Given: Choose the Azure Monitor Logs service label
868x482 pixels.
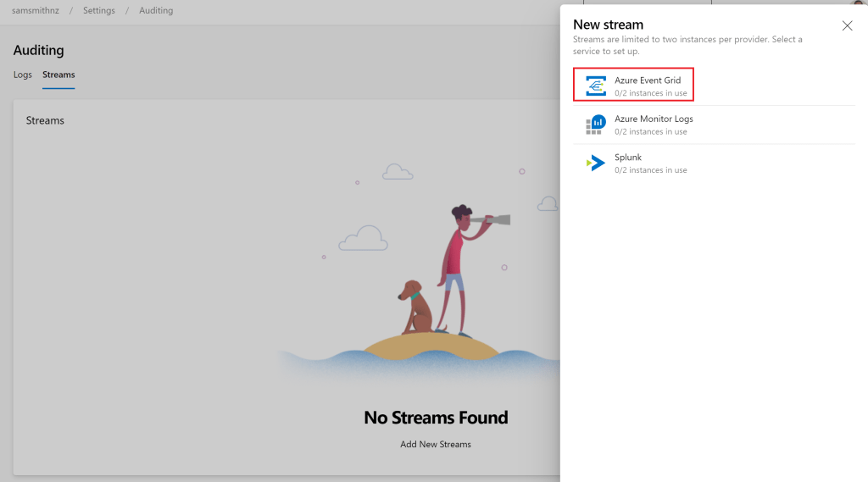Looking at the screenshot, I should coord(654,119).
